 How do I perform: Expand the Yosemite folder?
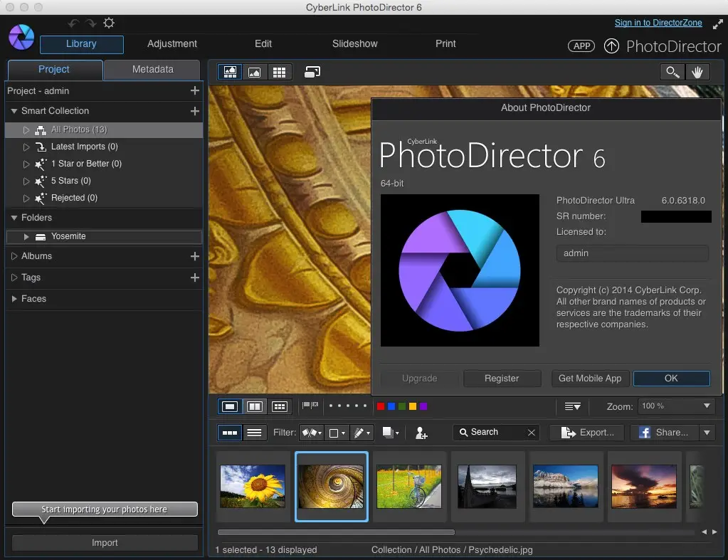pos(26,237)
